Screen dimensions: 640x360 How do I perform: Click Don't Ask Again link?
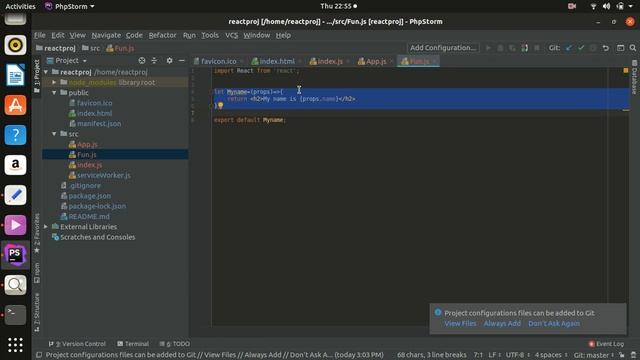(553, 323)
